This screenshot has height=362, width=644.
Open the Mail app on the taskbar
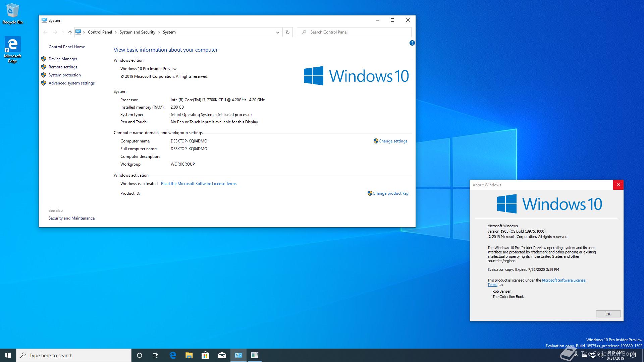click(222, 355)
